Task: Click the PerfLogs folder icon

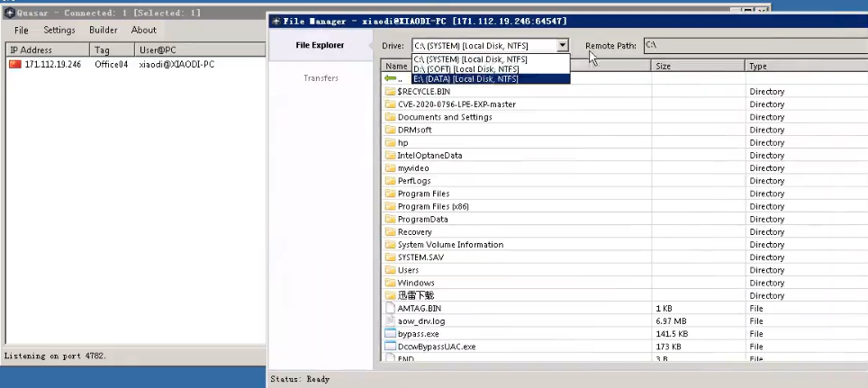Action: click(x=390, y=180)
